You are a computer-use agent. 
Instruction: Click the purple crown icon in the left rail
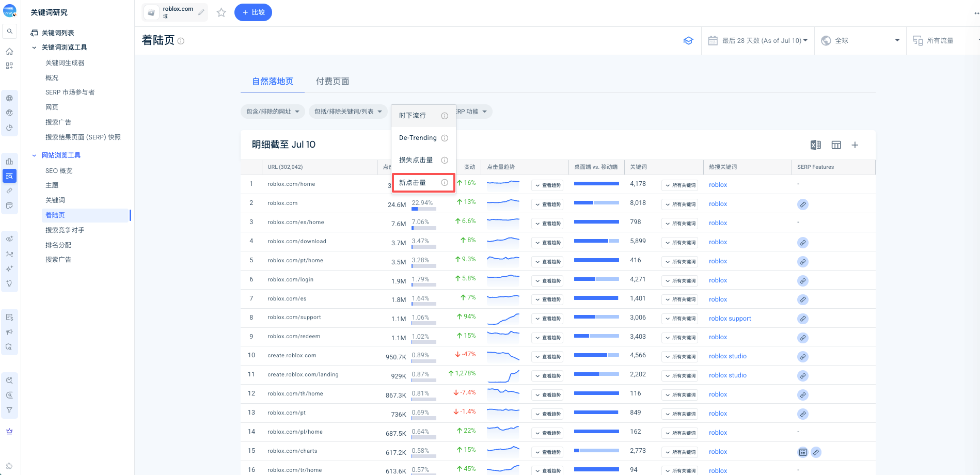coord(9,432)
